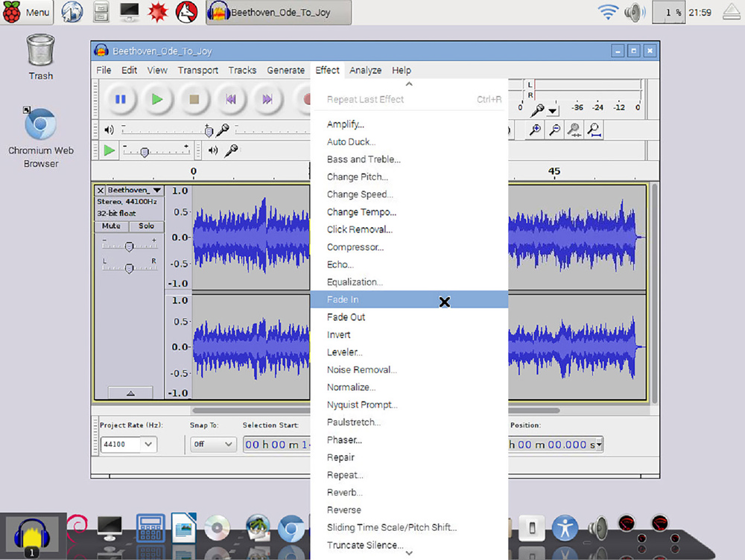745x560 pixels.
Task: Click the eject tray icon
Action: pyautogui.click(x=732, y=12)
